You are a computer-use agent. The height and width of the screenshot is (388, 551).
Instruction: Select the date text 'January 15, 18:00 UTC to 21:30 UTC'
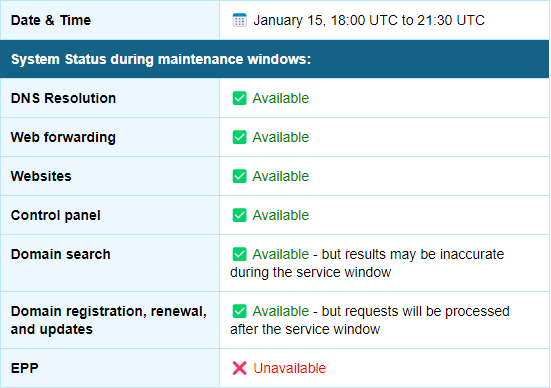coord(369,20)
